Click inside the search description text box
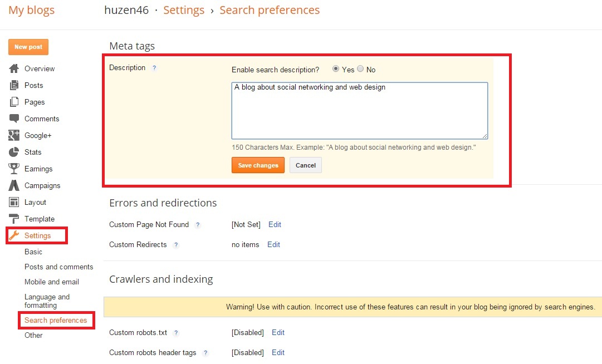602x364 pixels. (359, 110)
